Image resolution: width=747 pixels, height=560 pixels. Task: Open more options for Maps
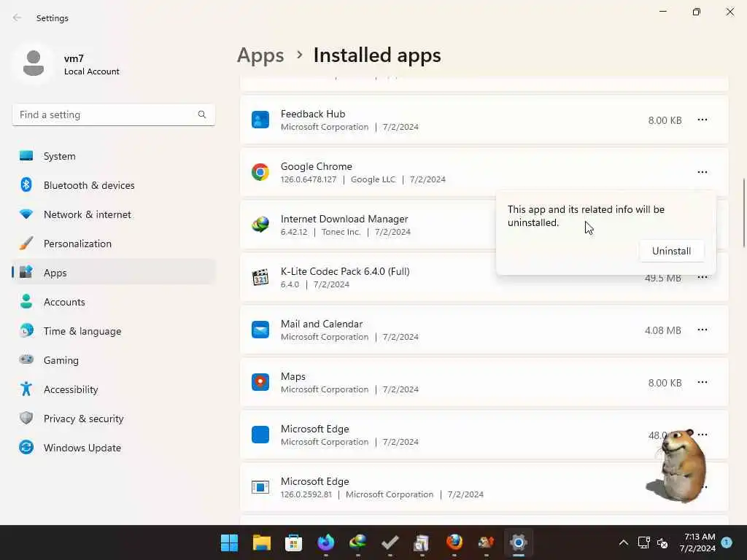[703, 382]
